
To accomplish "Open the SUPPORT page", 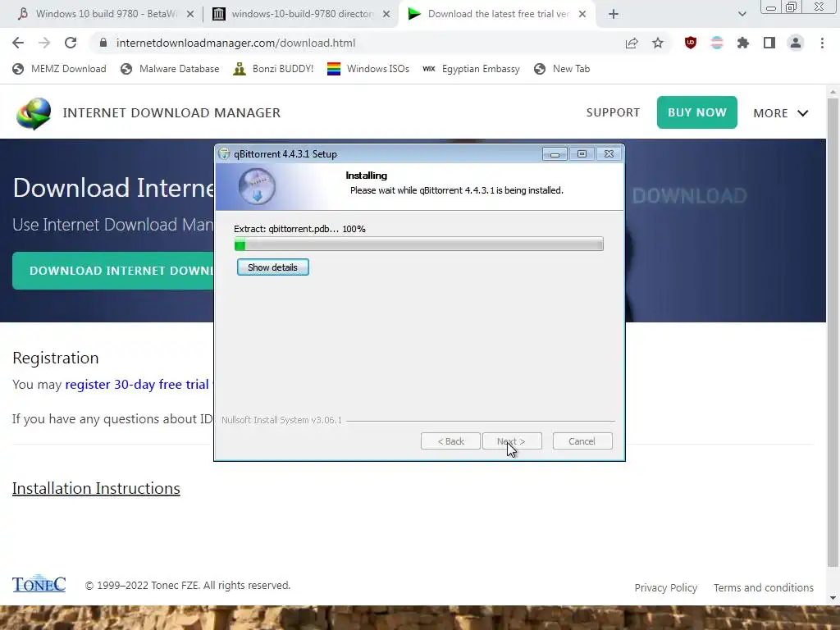I will (613, 112).
